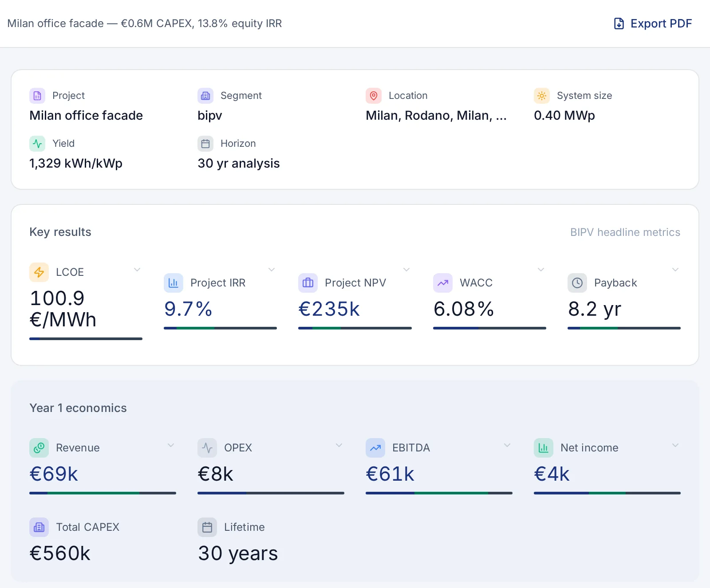Screen dimensions: 710x588
Task: Click the OPEX activity icon
Action: [207, 447]
